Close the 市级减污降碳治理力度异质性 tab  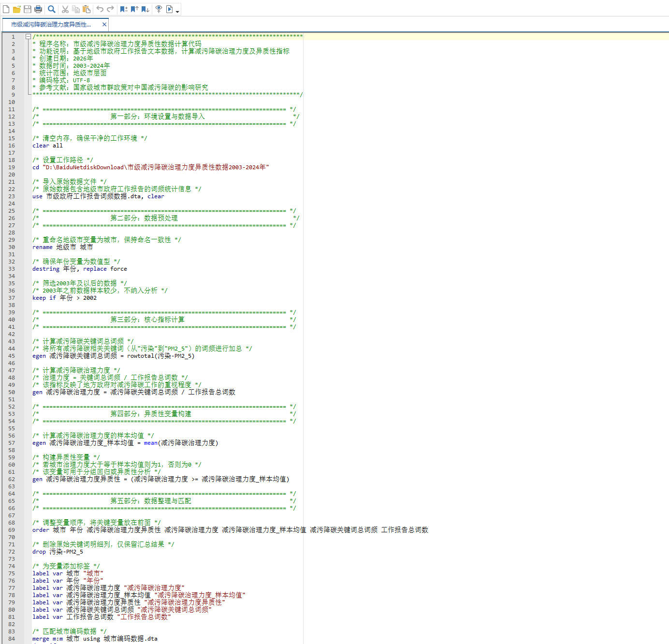click(104, 24)
